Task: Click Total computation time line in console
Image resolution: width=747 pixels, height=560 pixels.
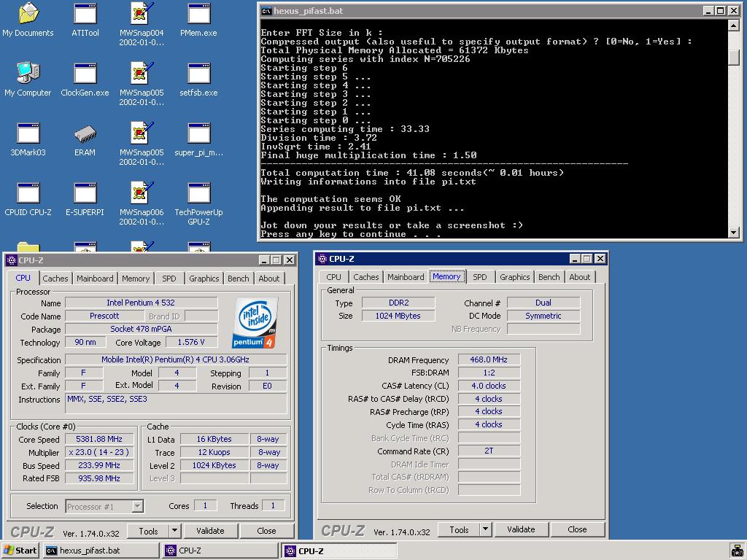Action: (412, 172)
